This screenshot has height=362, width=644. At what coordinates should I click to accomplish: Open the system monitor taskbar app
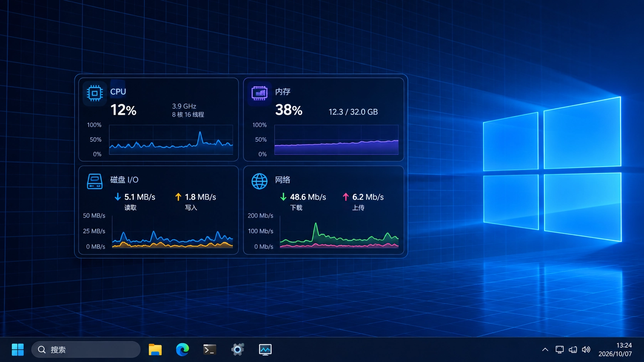[x=265, y=350]
